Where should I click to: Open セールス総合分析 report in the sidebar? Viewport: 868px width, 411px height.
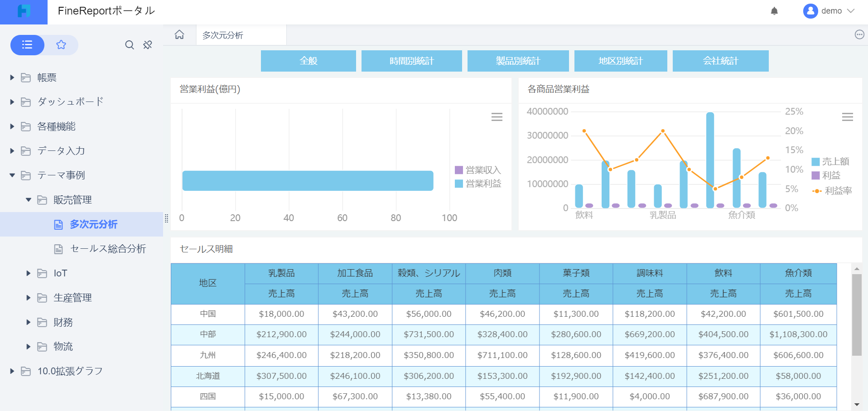(108, 249)
